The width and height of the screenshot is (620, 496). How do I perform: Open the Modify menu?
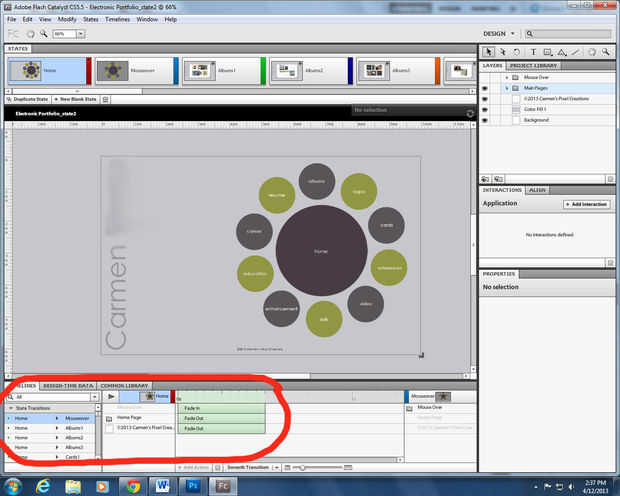click(x=67, y=19)
